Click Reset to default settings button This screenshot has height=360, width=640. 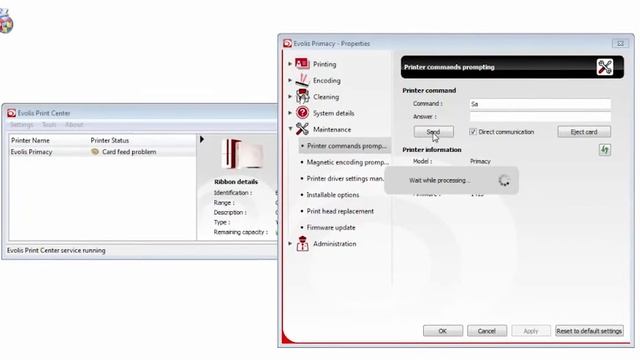[589, 331]
